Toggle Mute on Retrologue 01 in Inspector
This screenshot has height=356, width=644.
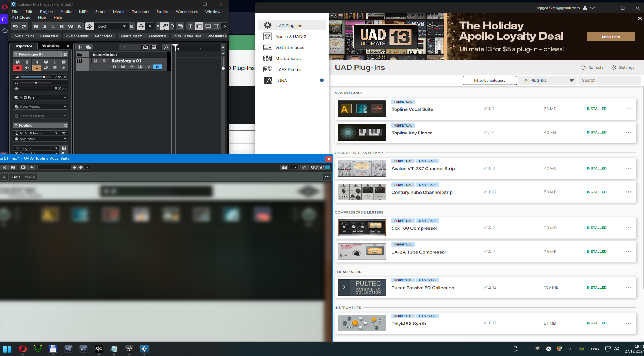point(18,62)
